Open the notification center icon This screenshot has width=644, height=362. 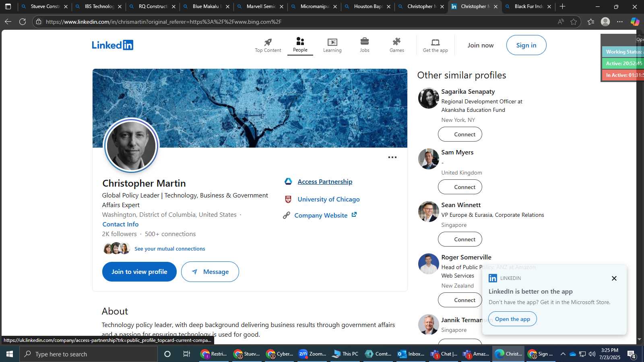coord(632,354)
